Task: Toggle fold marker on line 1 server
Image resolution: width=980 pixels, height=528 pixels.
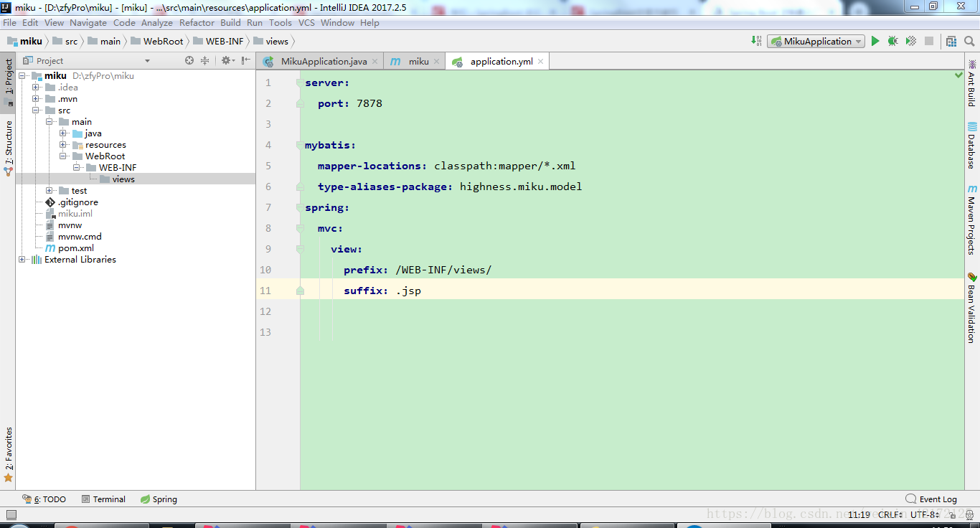Action: pyautogui.click(x=300, y=82)
